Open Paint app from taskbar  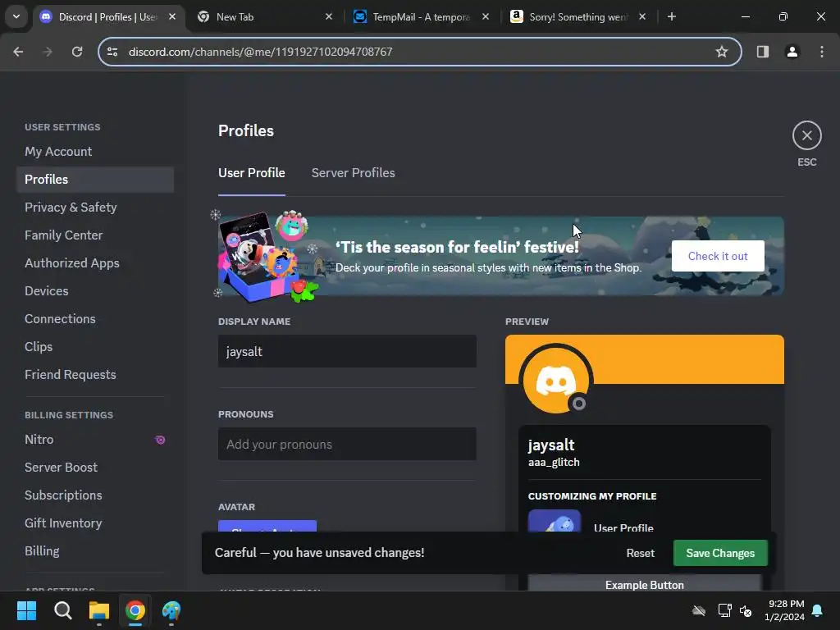tap(171, 610)
